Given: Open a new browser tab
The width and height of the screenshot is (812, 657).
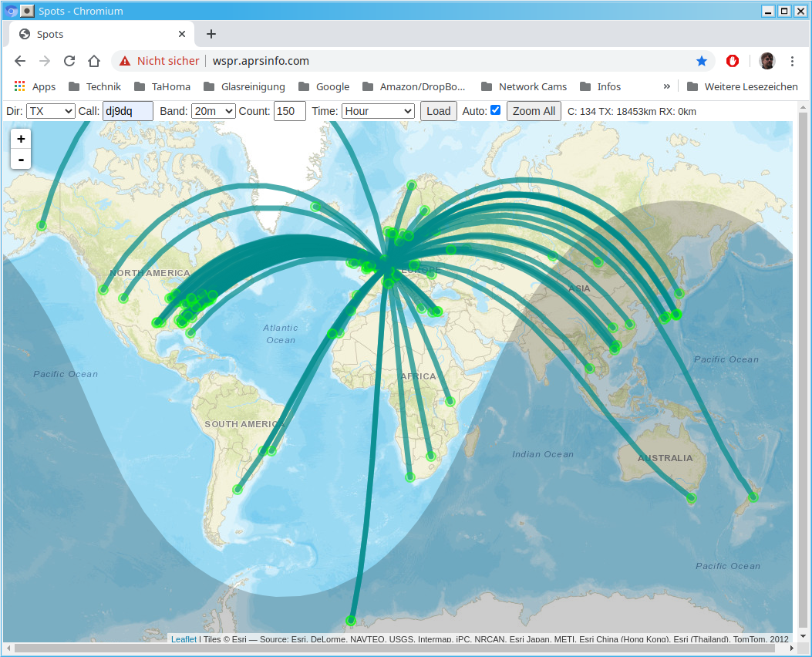Looking at the screenshot, I should (211, 34).
